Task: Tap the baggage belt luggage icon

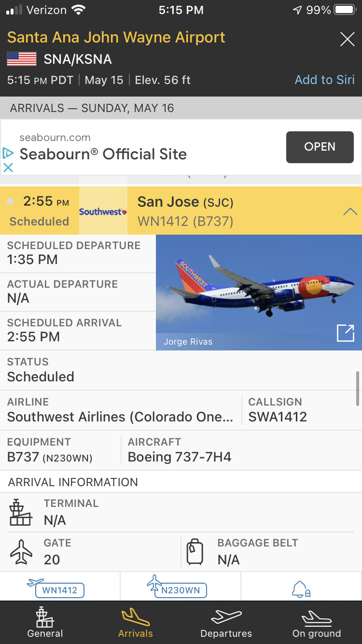Action: [x=195, y=552]
